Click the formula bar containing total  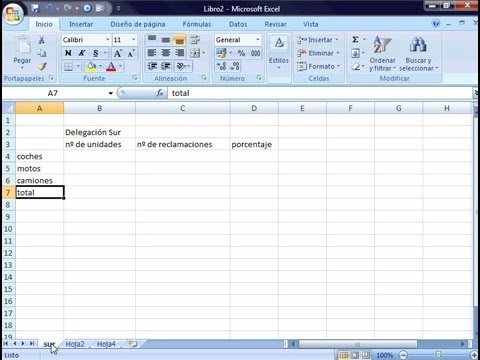[x=320, y=93]
